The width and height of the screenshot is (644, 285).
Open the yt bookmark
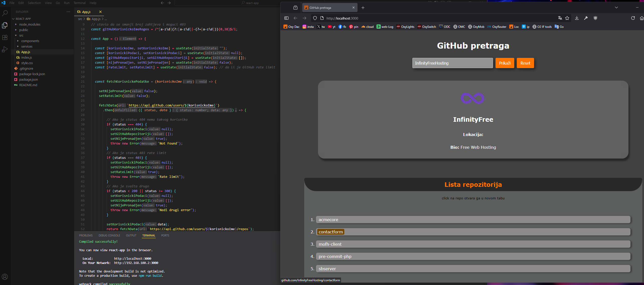[332, 27]
